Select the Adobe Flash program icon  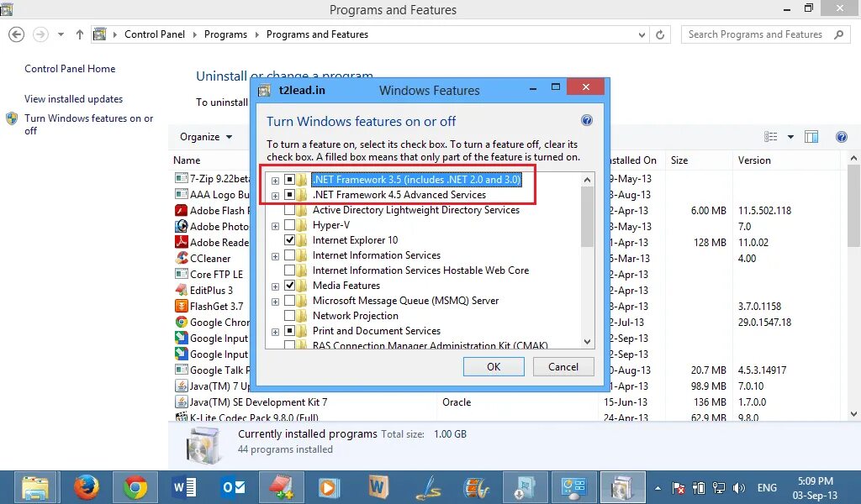pyautogui.click(x=182, y=210)
